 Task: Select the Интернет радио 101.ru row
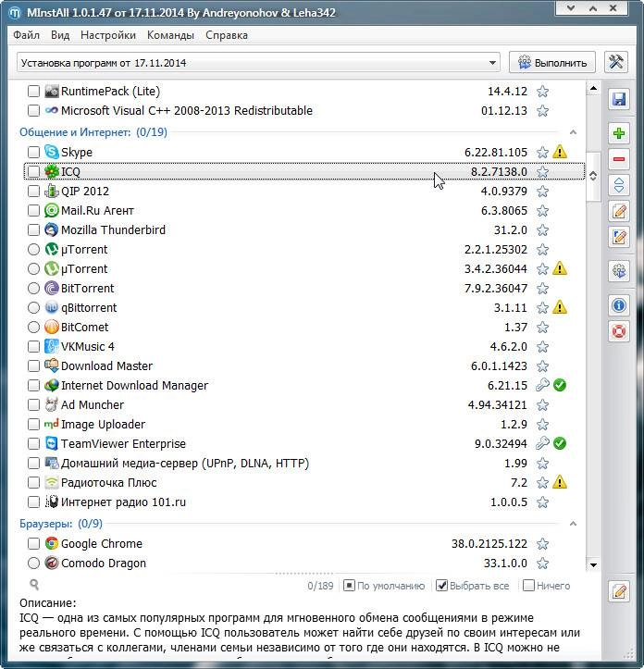(x=303, y=502)
